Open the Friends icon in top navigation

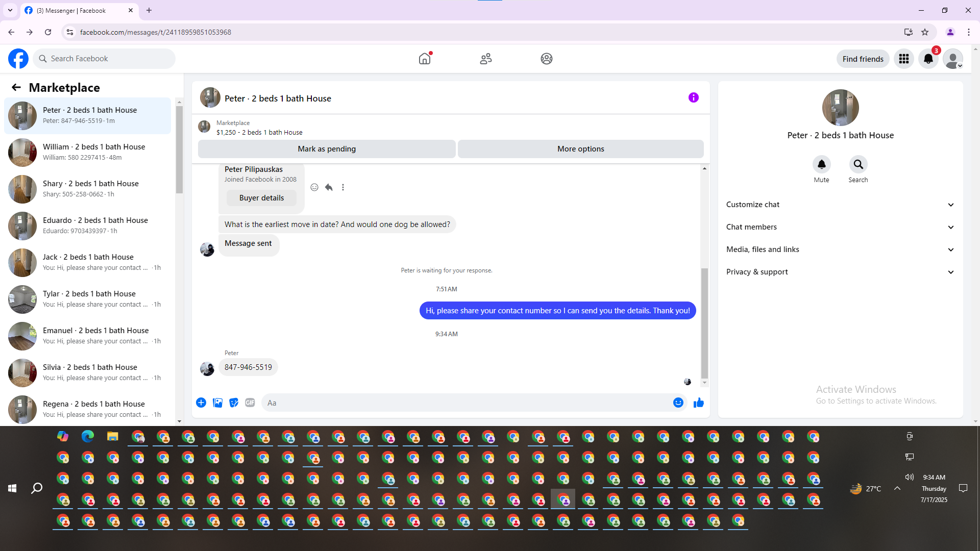[x=486, y=59]
